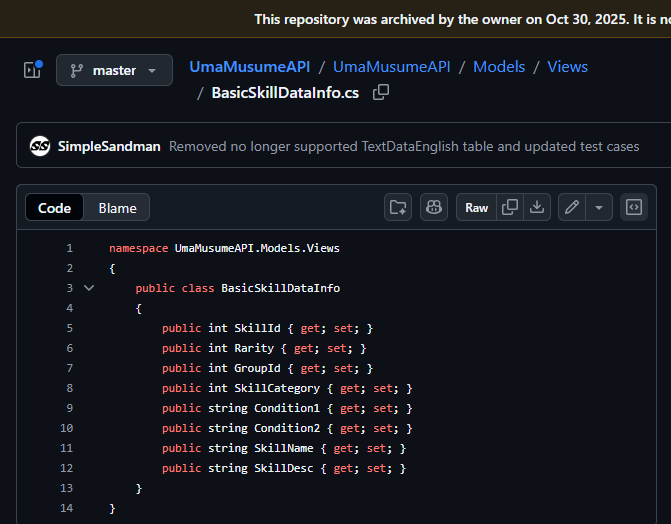Image resolution: width=671 pixels, height=524 pixels.
Task: Expand the file tree side panel
Action: click(33, 70)
